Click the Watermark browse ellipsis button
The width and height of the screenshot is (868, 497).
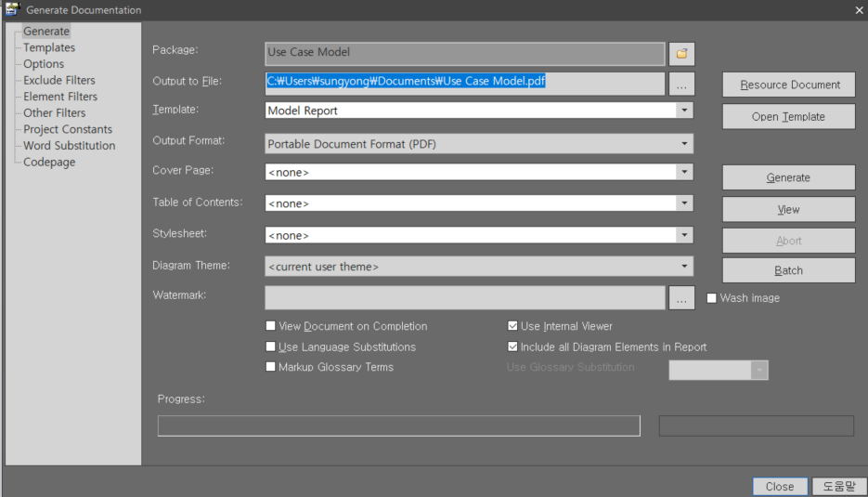(x=681, y=298)
